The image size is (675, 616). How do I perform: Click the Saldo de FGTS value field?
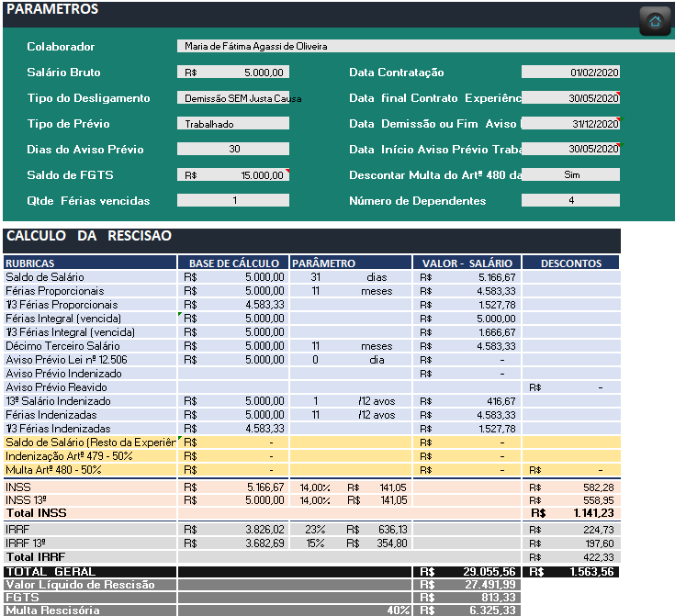(233, 174)
